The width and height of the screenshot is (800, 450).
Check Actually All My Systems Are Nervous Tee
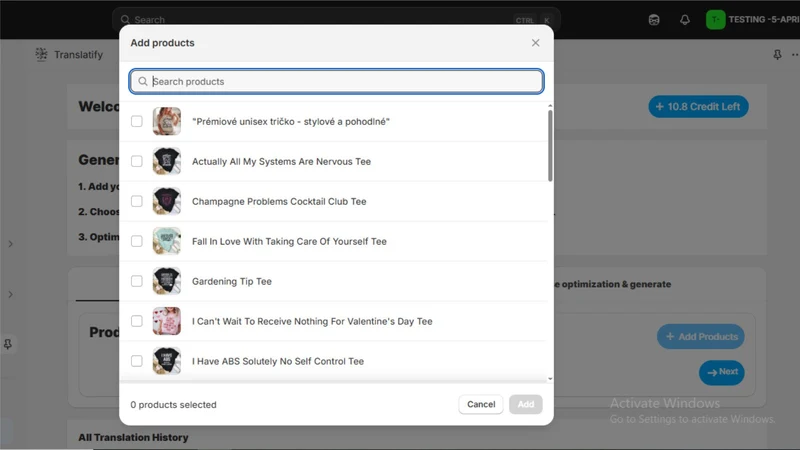pos(137,161)
